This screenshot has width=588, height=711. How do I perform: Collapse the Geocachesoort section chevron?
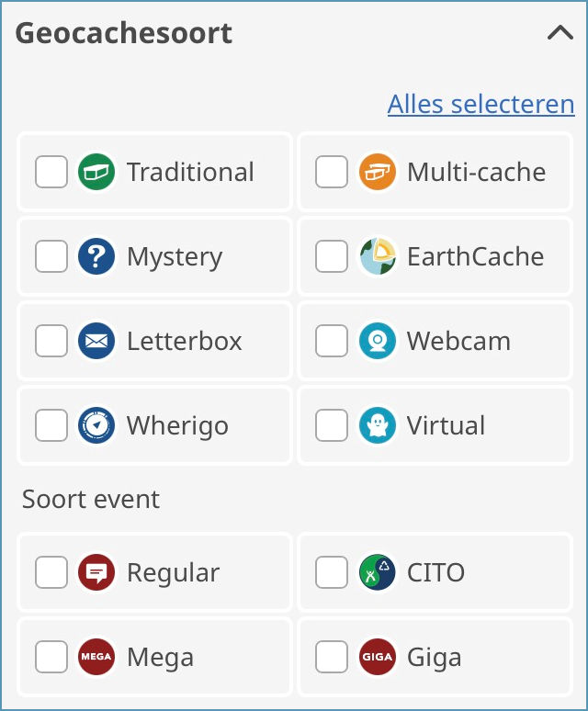pos(560,33)
